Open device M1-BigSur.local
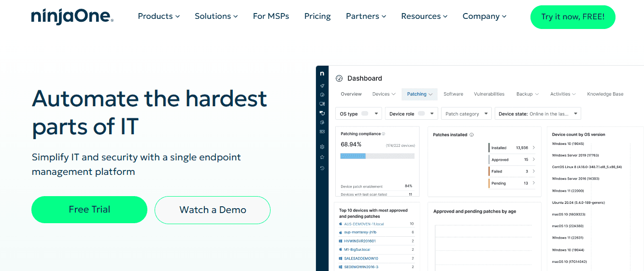Image resolution: width=644 pixels, height=271 pixels. (357, 250)
